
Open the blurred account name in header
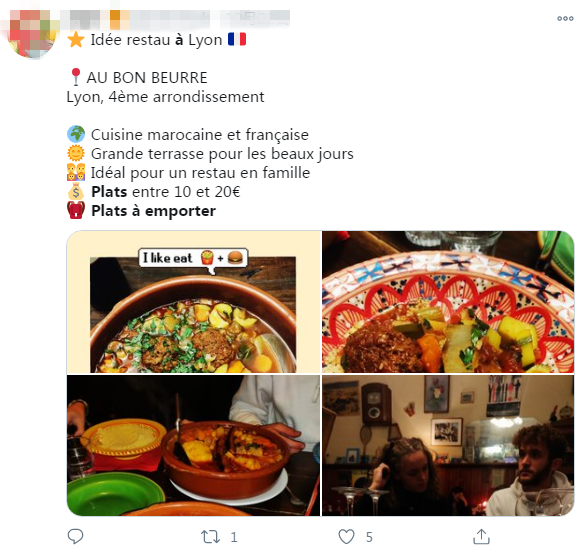(138, 19)
